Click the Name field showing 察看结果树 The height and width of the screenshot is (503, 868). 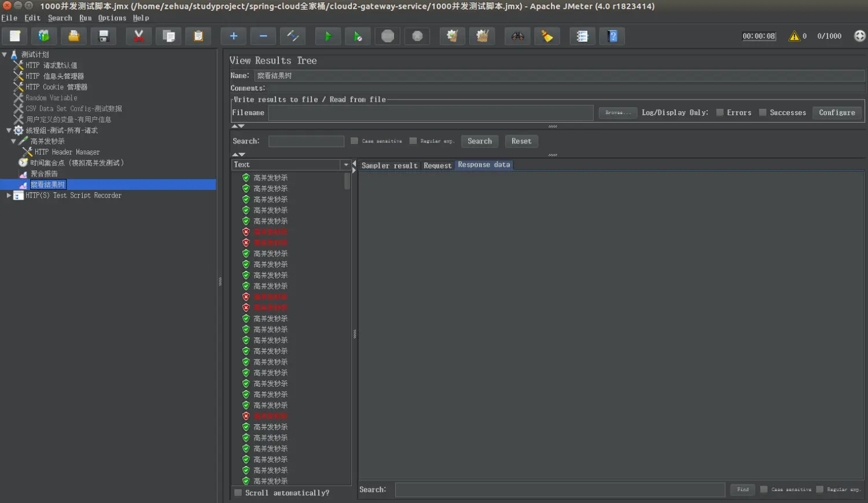560,76
